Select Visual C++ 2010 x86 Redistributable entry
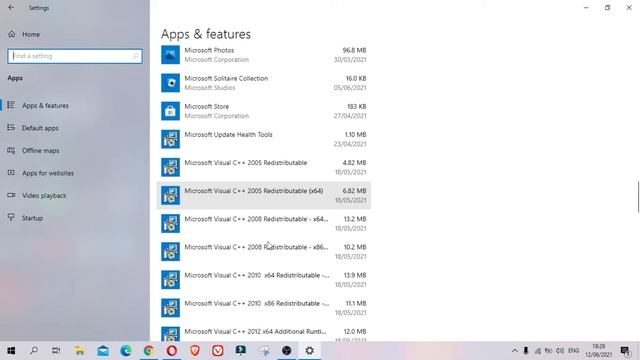This screenshot has height=360, width=640. 264,308
